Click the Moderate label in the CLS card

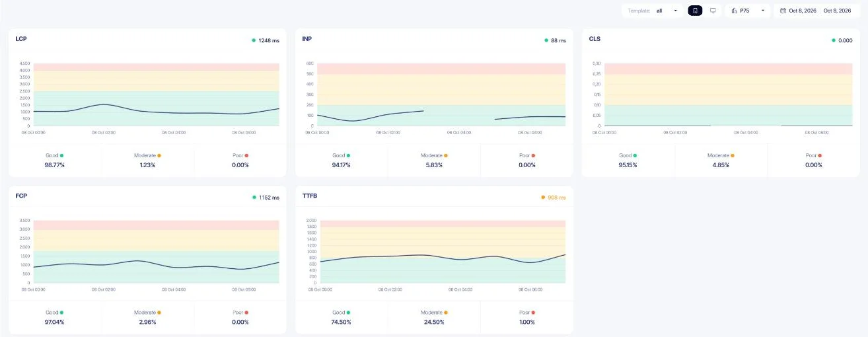(718, 155)
